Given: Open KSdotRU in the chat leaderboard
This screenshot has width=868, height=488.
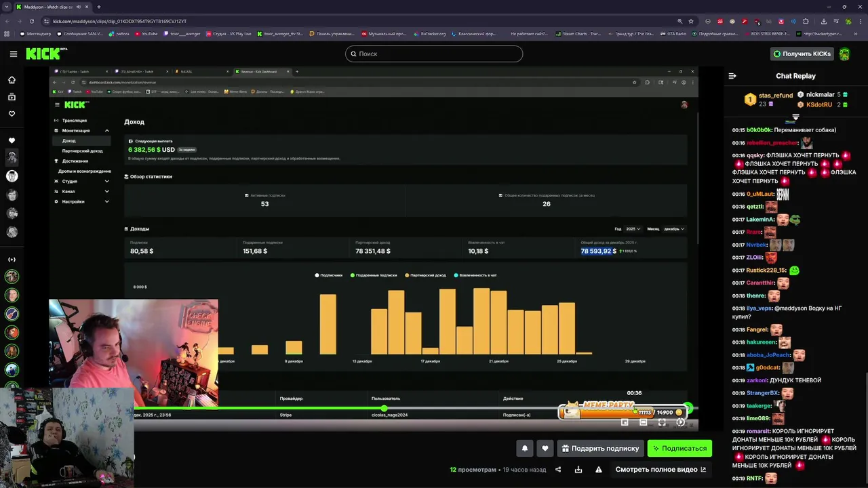Looking at the screenshot, I should point(819,105).
